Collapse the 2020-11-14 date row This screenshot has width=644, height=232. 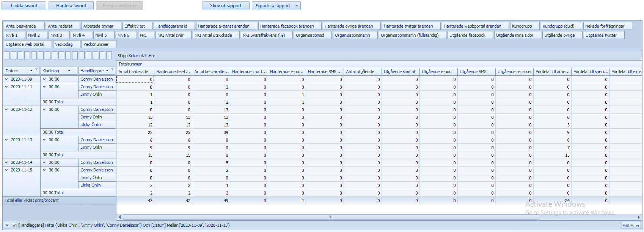coord(6,162)
